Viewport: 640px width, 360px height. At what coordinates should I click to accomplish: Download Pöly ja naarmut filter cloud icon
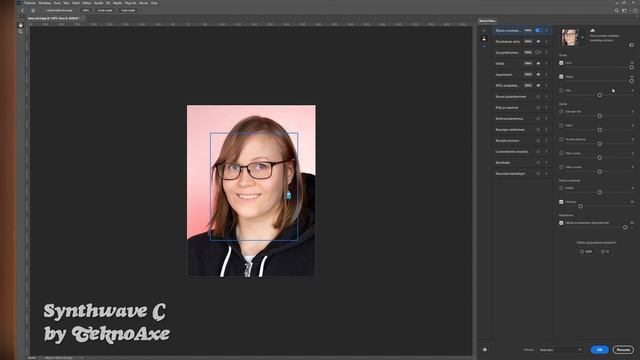click(538, 108)
